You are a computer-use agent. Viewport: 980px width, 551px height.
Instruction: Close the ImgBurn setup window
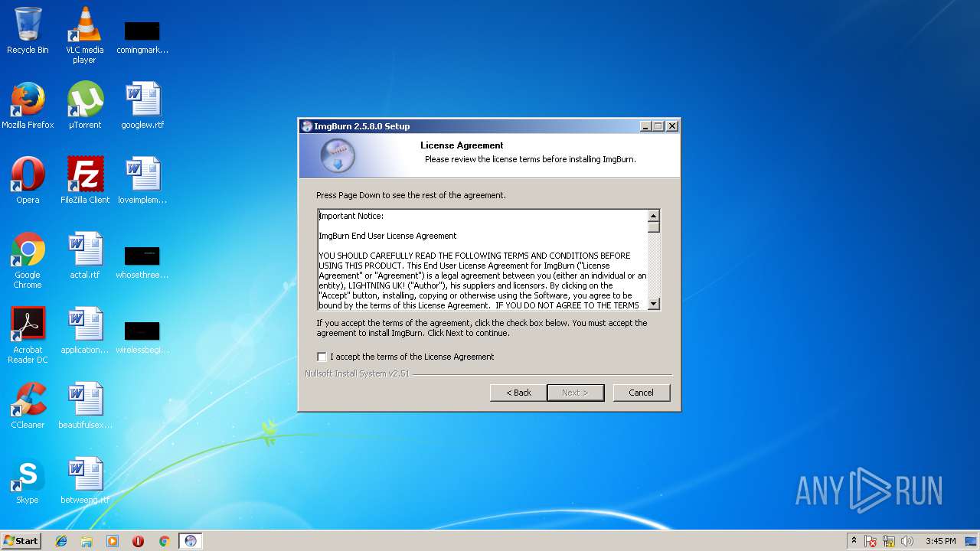(672, 126)
